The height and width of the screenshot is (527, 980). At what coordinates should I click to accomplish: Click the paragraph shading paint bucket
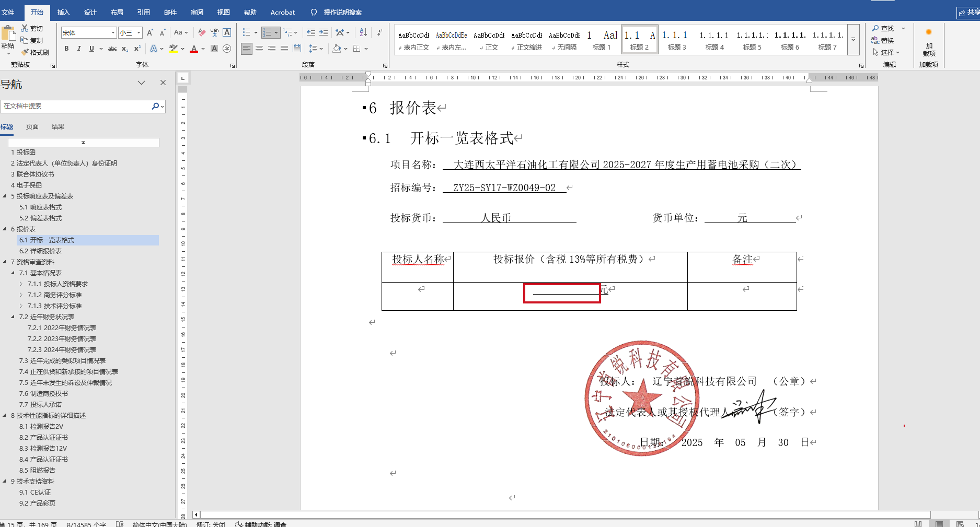point(337,49)
